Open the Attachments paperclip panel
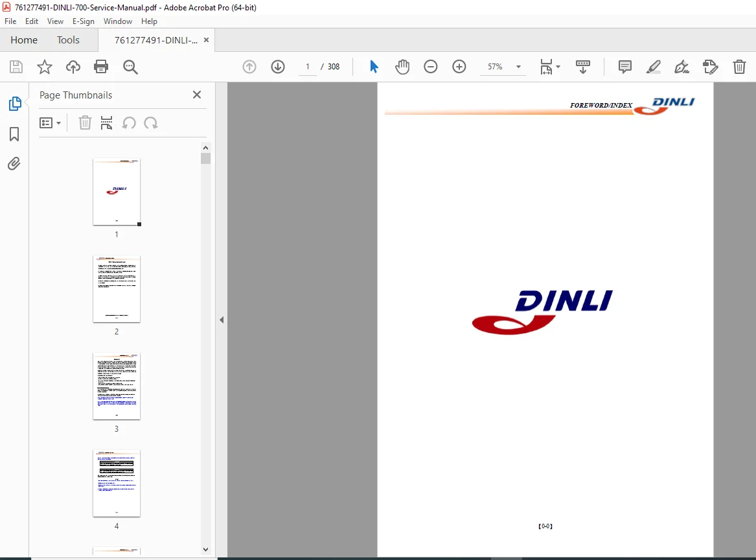756x560 pixels. [14, 164]
